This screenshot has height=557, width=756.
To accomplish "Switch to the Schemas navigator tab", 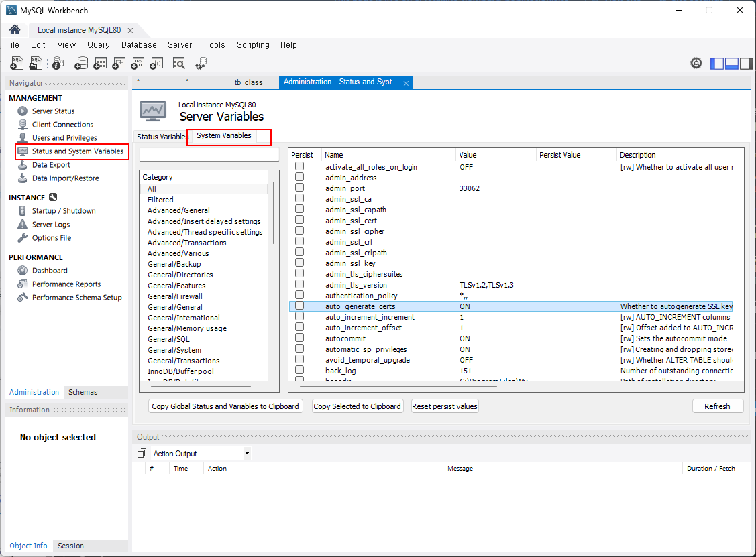I will (83, 392).
